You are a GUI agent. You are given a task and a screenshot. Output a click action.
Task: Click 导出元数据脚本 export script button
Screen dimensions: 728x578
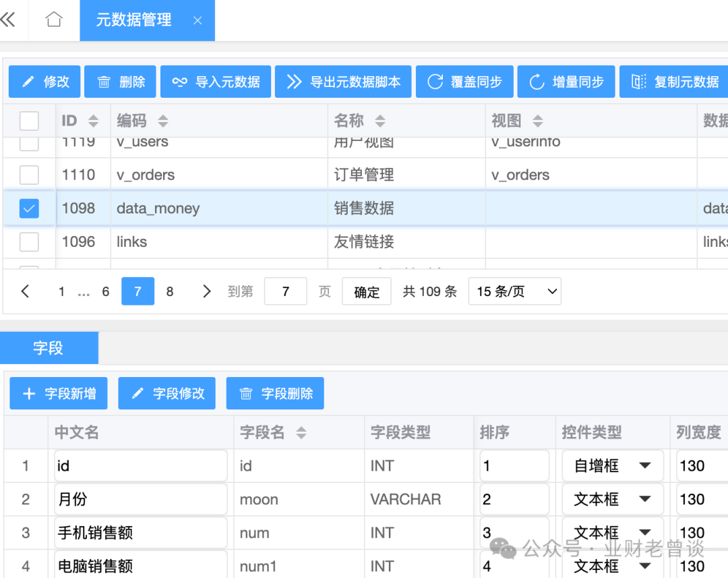(343, 82)
